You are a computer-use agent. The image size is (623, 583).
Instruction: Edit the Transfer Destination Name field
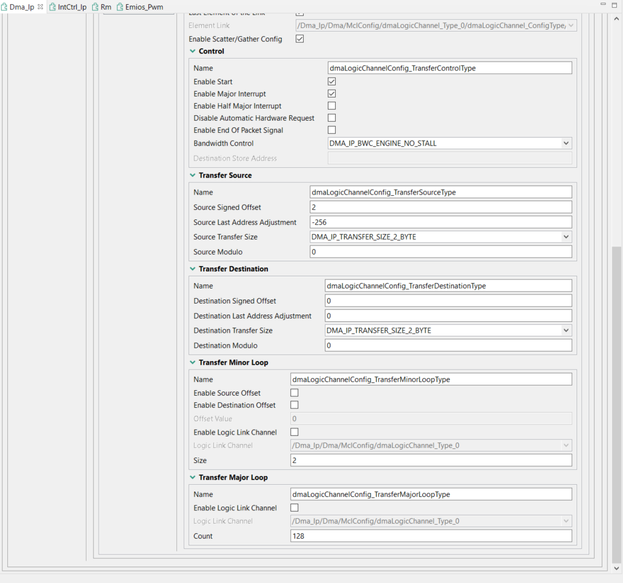point(448,286)
